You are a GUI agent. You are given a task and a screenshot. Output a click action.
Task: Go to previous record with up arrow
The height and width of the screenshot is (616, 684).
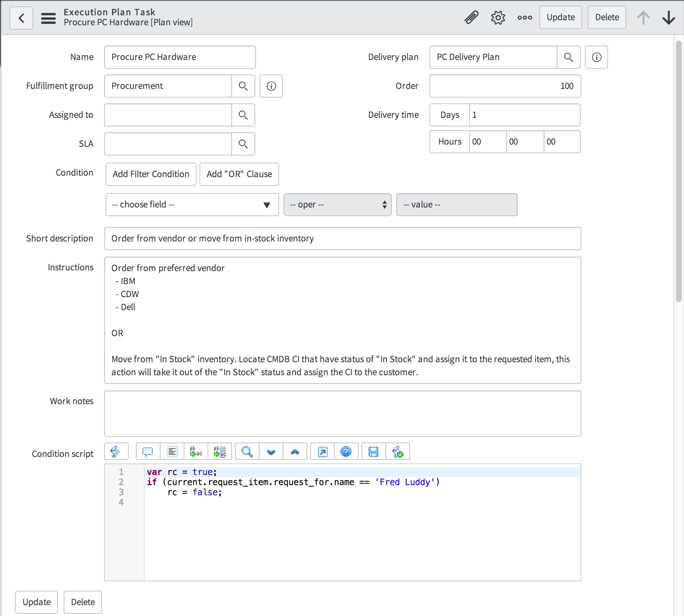pyautogui.click(x=643, y=17)
